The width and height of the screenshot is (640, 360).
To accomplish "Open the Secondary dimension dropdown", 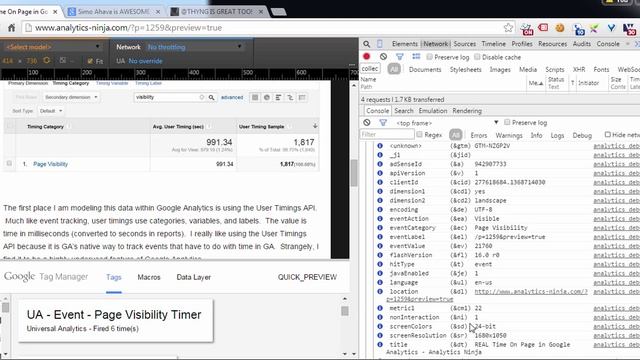I will pyautogui.click(x=71, y=97).
